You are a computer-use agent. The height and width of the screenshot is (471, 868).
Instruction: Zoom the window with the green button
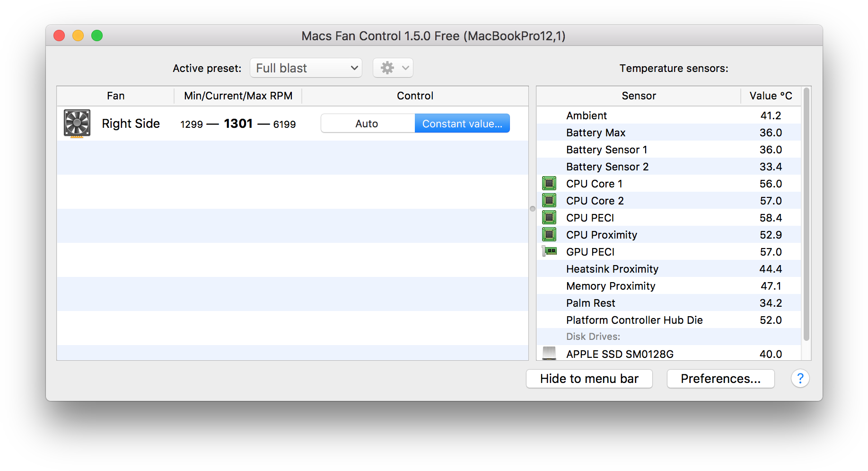pos(97,36)
